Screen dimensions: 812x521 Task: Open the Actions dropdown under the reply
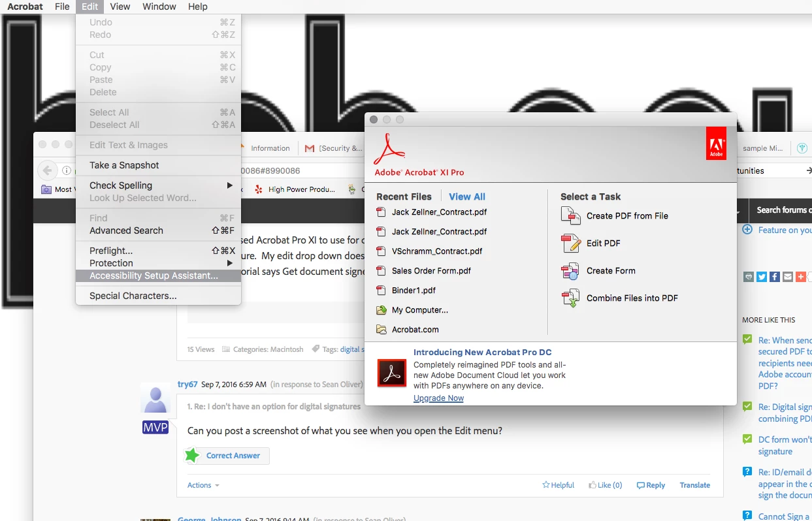(x=203, y=485)
